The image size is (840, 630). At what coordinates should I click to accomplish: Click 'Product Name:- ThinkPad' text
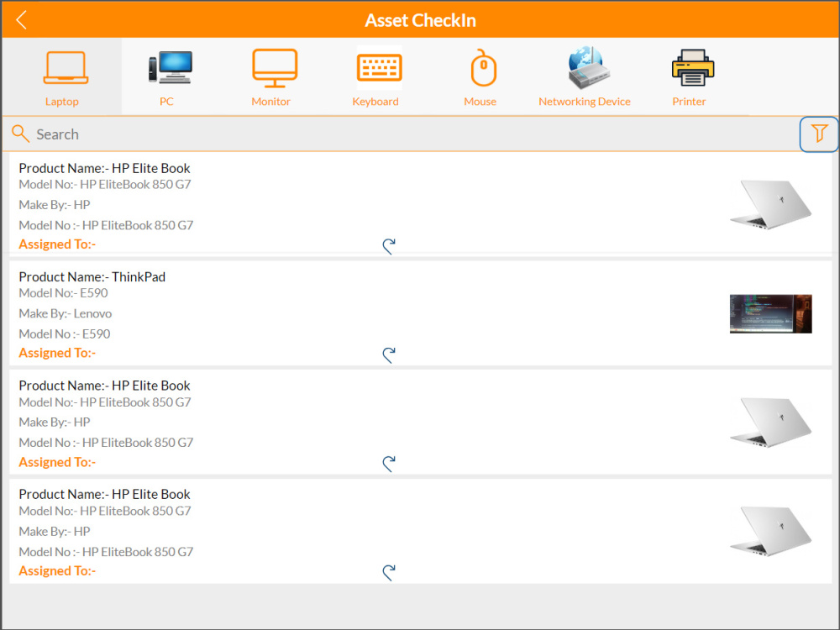coord(92,277)
